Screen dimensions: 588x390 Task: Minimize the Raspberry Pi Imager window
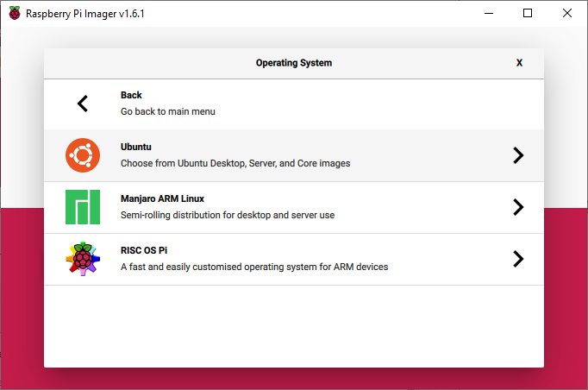[489, 13]
